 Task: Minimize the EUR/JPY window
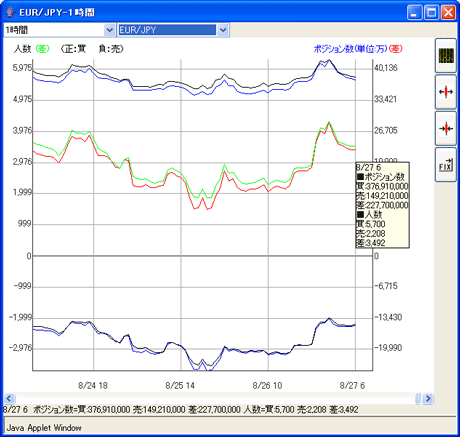click(x=414, y=13)
